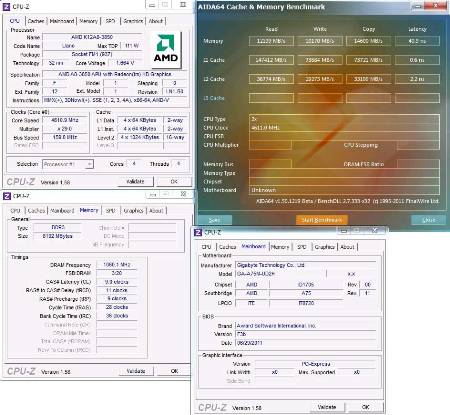Viewport: 450px width, 415px height.
Task: Click the Memory Latency result field in AIDA64
Action: point(417,41)
